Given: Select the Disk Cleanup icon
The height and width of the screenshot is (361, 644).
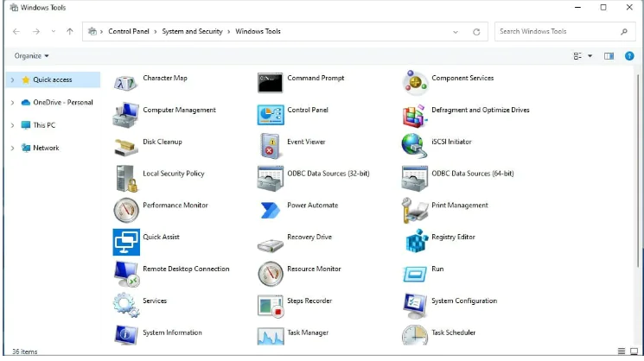Looking at the screenshot, I should pyautogui.click(x=126, y=146).
